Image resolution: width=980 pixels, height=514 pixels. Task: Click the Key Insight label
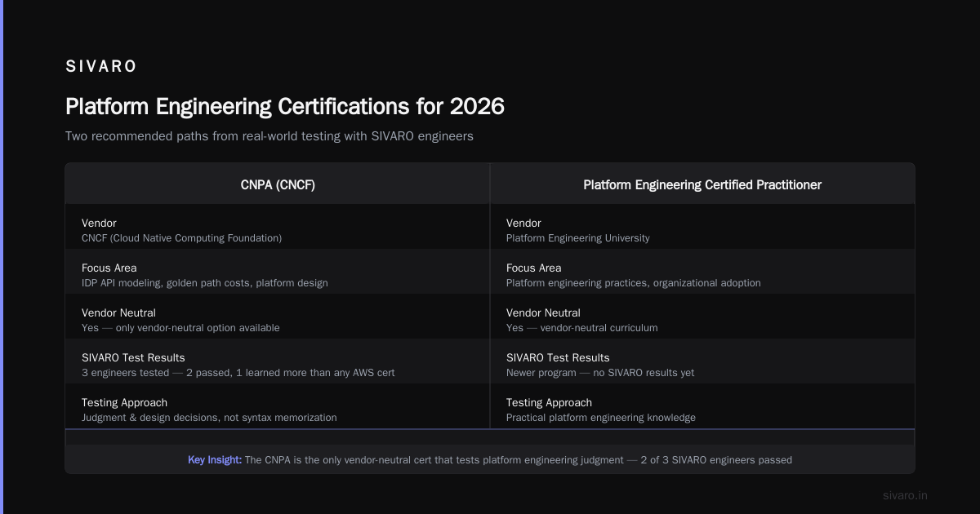pyautogui.click(x=215, y=460)
